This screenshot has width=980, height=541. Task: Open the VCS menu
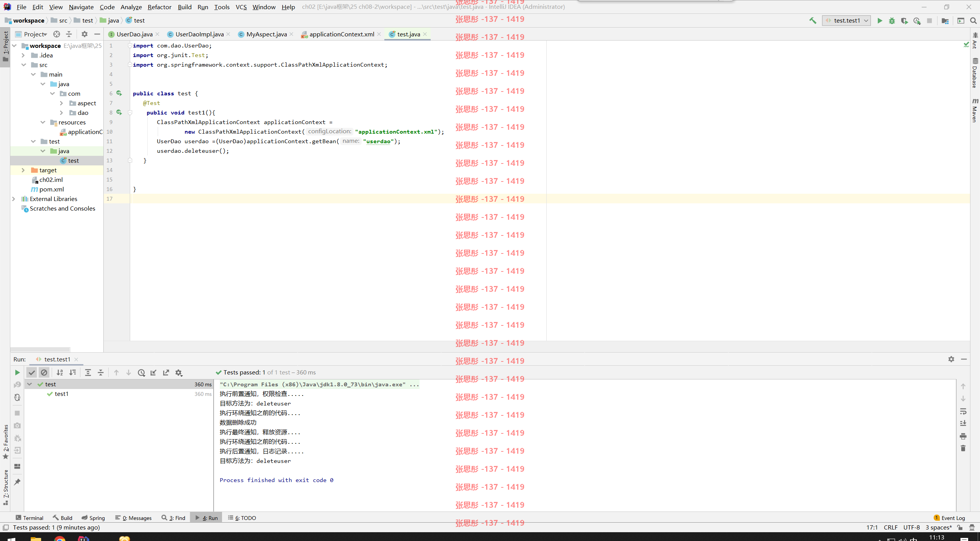[241, 7]
